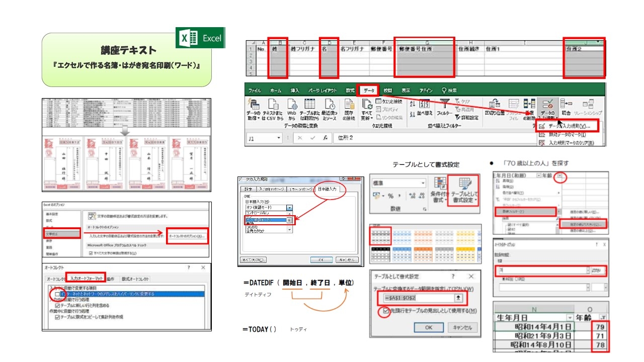Click キャンセル in テーブルとして書式設定 dialog
This screenshot has width=644, height=362.
pos(463,327)
